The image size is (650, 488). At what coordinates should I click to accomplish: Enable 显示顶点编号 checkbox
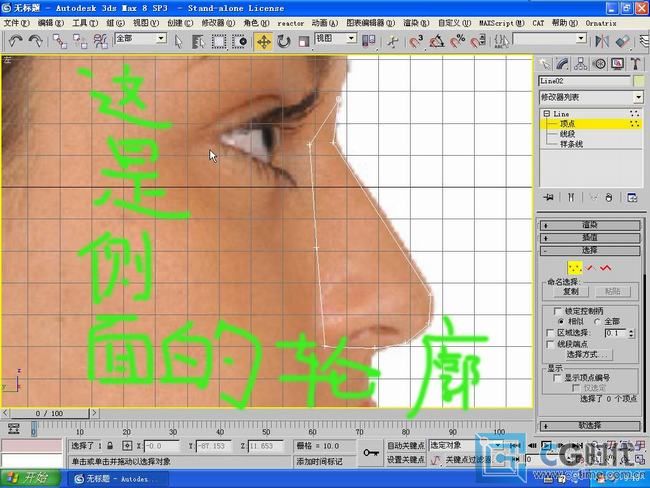point(558,378)
